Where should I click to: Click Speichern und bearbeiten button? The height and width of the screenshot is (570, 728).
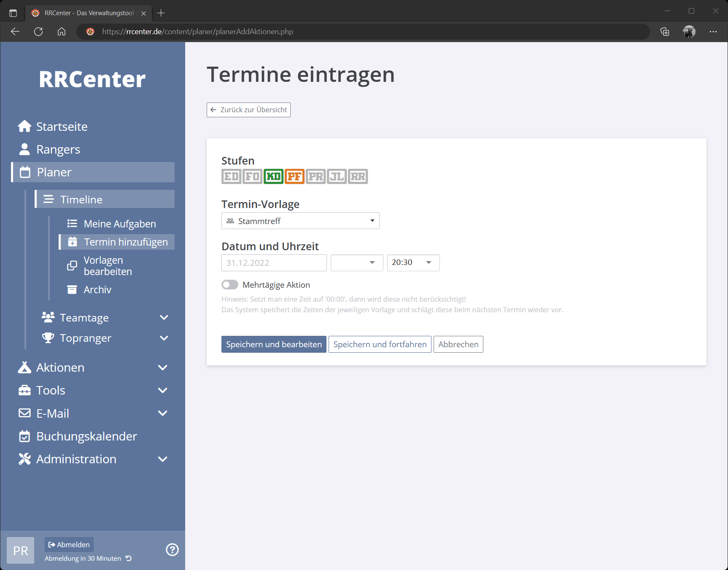[x=274, y=344]
